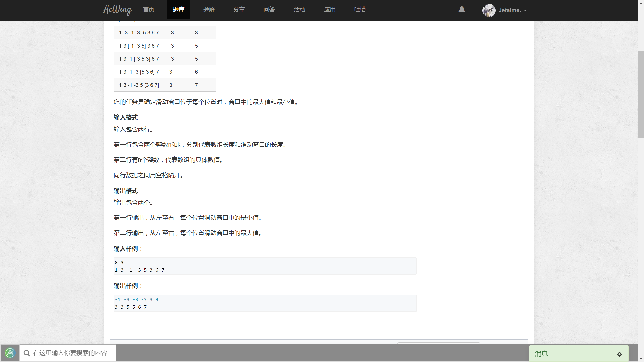Click the 问答 link in navbar
The image size is (644, 362).
(269, 10)
